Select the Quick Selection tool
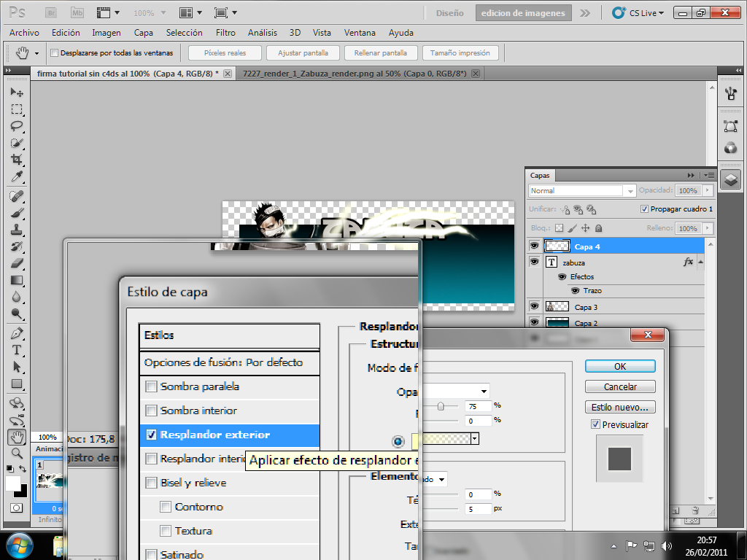 click(17, 143)
